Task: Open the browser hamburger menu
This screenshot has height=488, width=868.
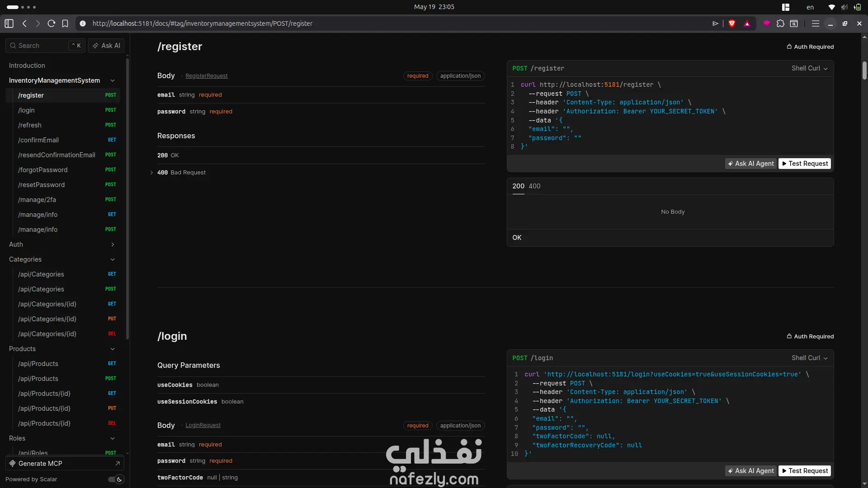Action: 816,23
